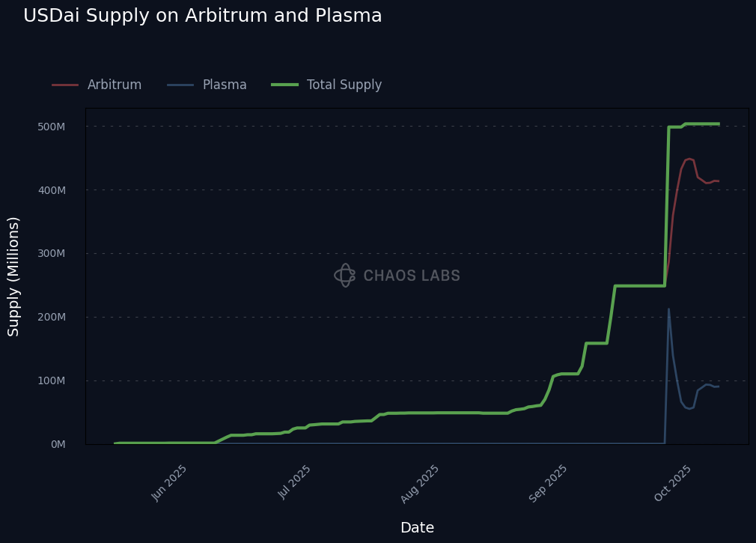This screenshot has height=543, width=756.
Task: Click the Sep 2025 x-axis label
Action: 549,483
